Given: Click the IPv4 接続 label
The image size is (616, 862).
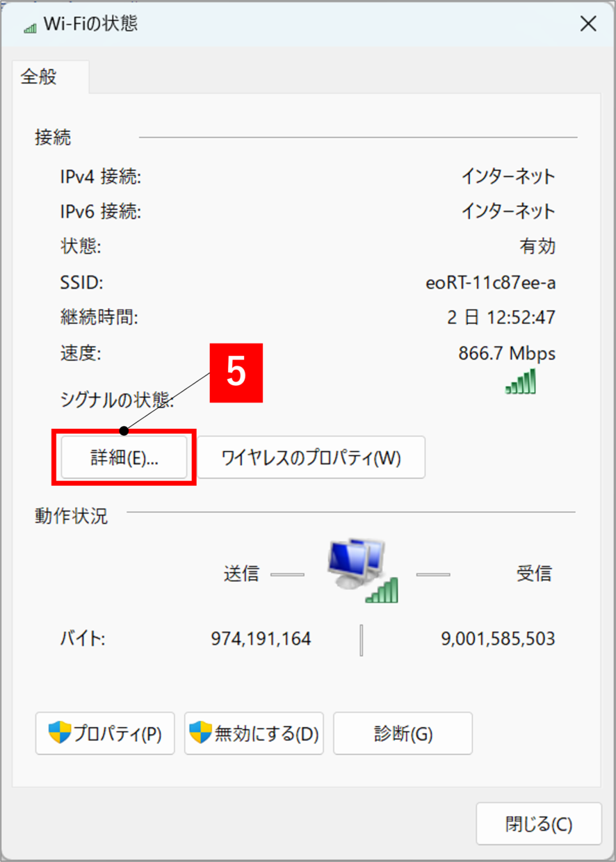Looking at the screenshot, I should click(101, 177).
